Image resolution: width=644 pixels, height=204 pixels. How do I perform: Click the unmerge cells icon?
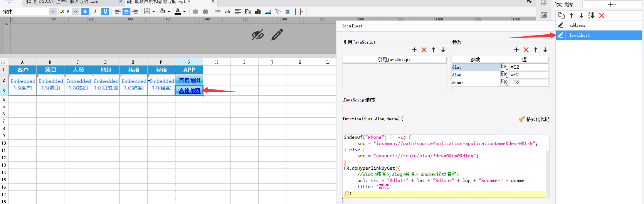205,12
